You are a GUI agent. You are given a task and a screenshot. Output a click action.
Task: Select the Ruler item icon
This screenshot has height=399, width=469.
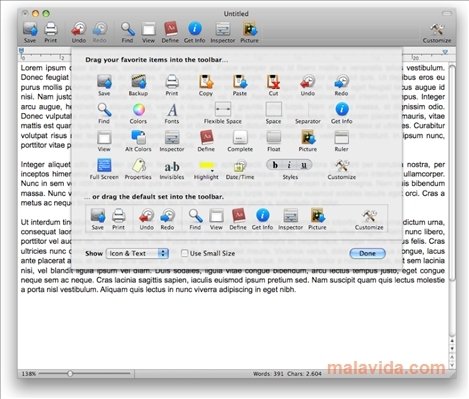(341, 137)
